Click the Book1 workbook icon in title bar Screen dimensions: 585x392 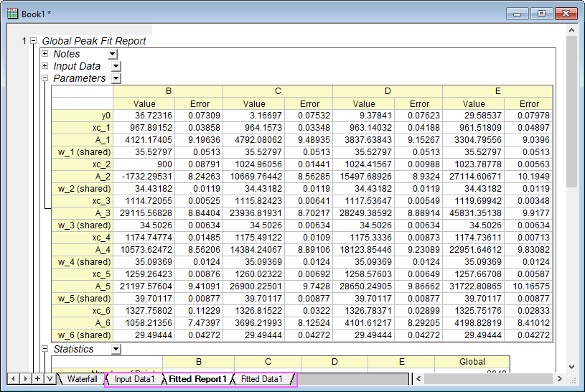[12, 14]
